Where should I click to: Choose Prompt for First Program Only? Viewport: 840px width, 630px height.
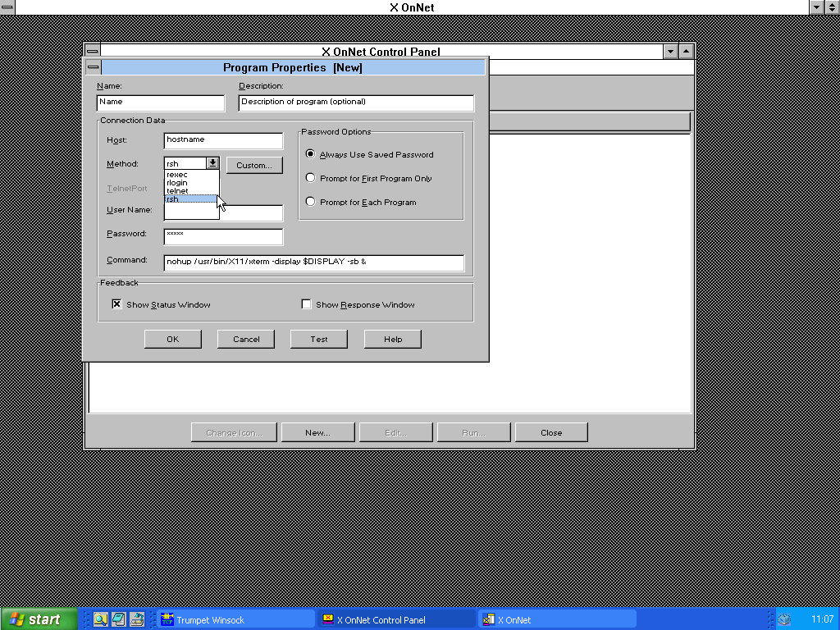click(x=311, y=178)
